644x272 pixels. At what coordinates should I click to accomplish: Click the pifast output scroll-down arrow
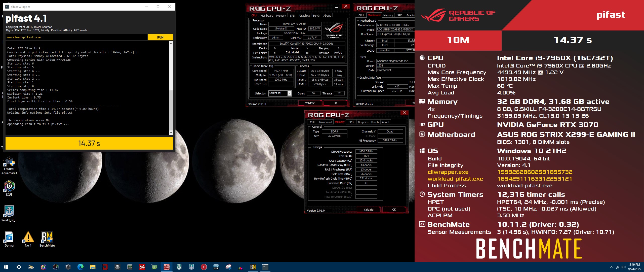[171, 132]
